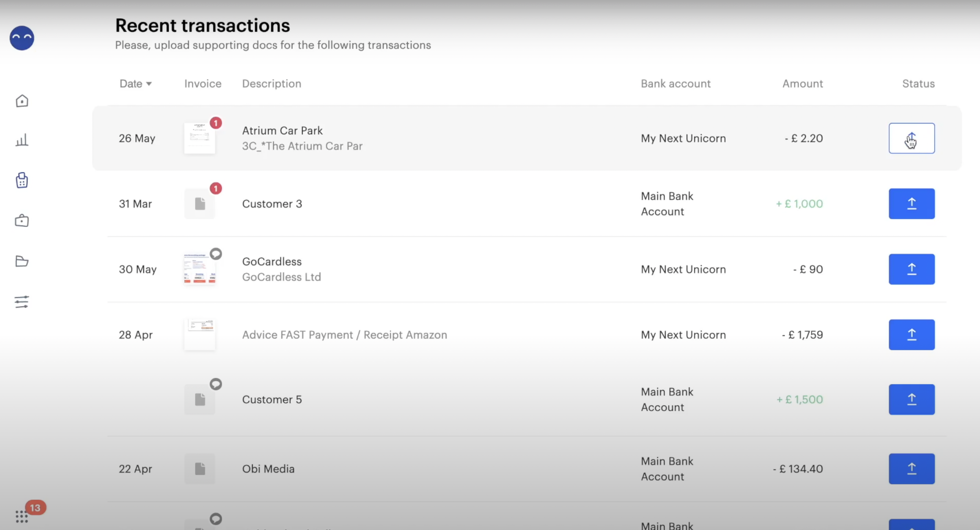Open the briefcase icon in sidebar
980x530 pixels.
[x=22, y=220]
